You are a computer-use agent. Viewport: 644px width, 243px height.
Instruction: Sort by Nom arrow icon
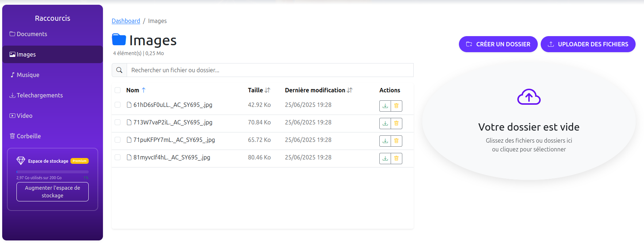143,90
